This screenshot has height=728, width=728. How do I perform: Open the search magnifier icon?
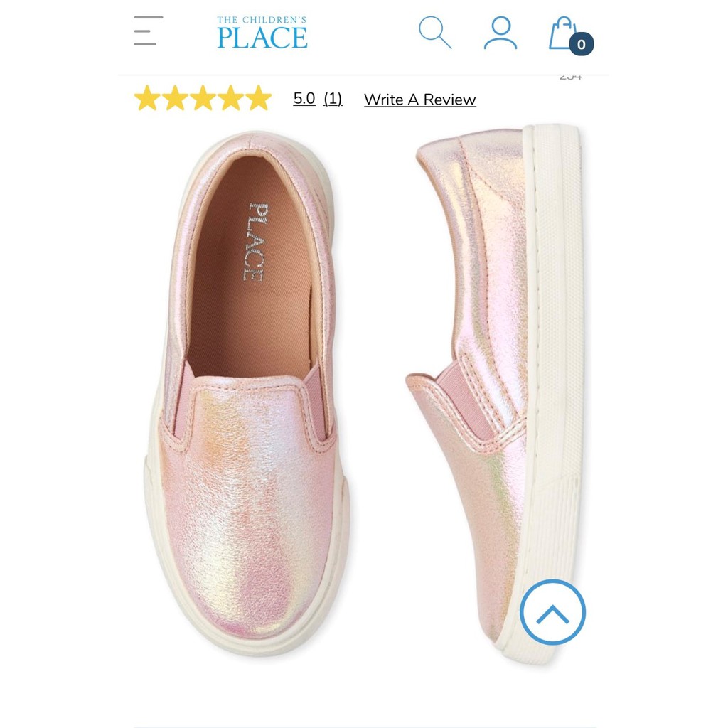[435, 32]
